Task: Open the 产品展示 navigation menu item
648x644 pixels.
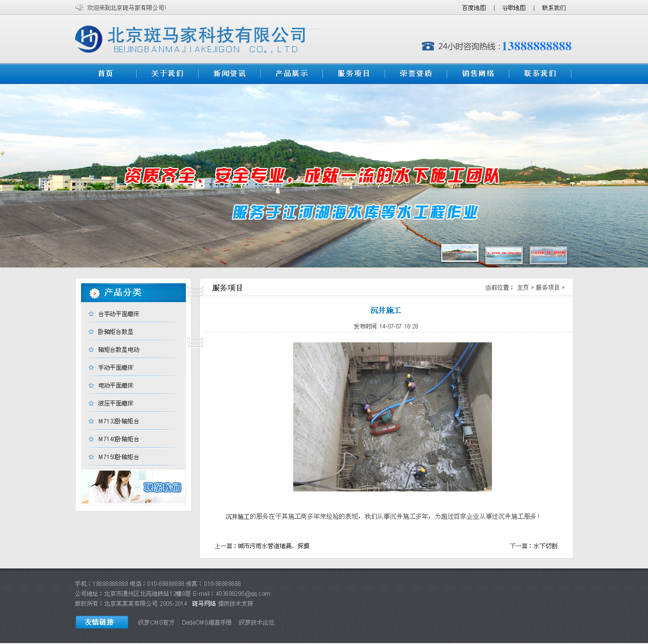Action: click(292, 74)
